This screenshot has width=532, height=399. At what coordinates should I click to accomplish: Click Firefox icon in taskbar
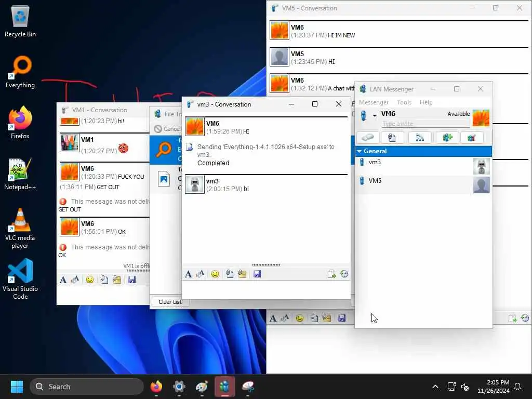click(156, 387)
